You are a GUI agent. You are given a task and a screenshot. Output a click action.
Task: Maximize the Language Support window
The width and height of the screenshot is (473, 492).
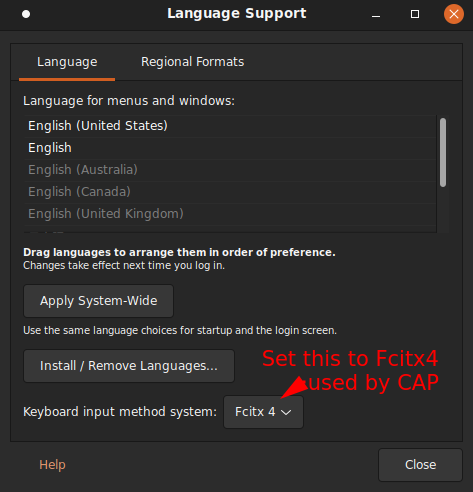(415, 14)
